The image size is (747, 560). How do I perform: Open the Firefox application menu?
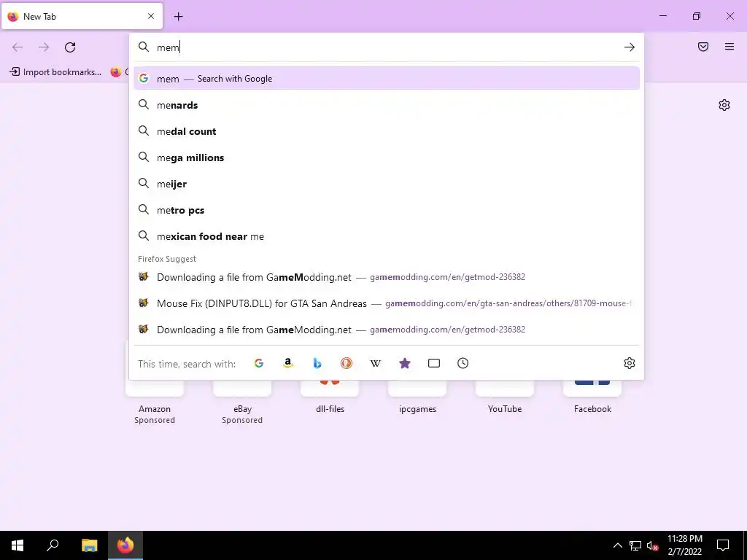pos(729,47)
